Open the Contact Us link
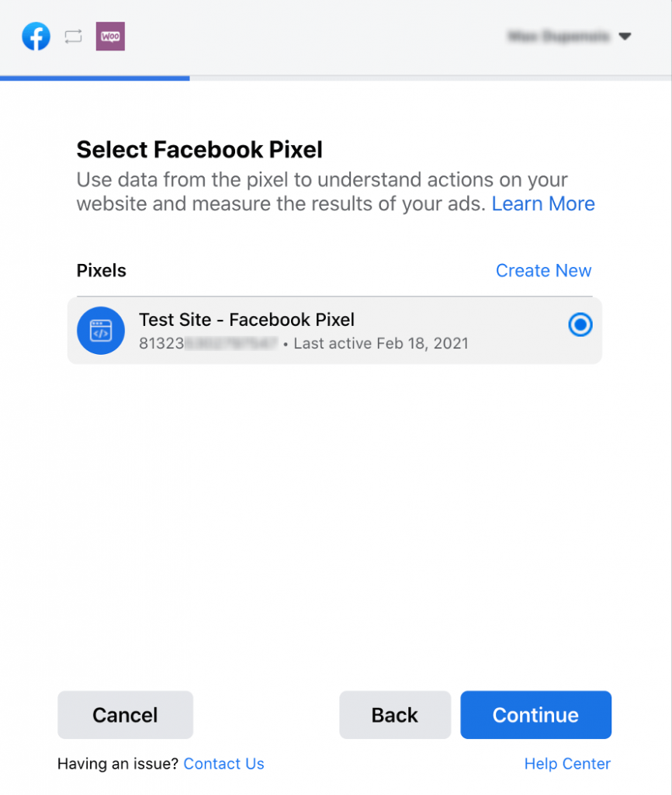 (x=224, y=764)
